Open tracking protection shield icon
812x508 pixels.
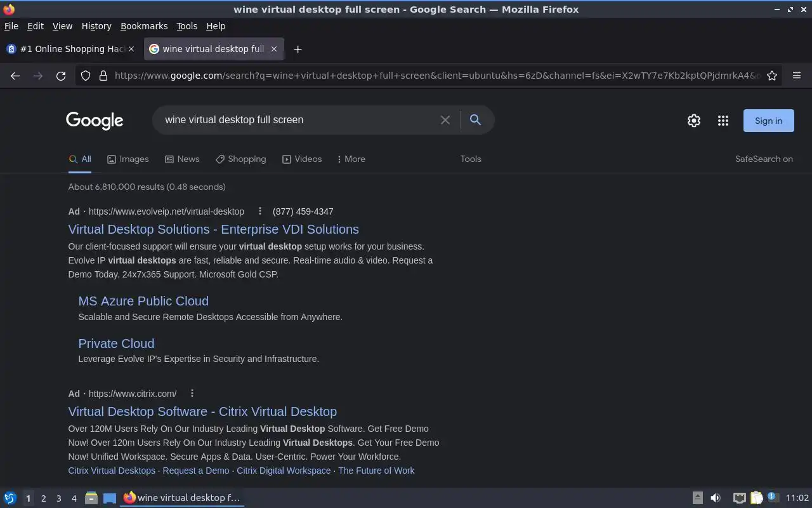[x=86, y=76]
